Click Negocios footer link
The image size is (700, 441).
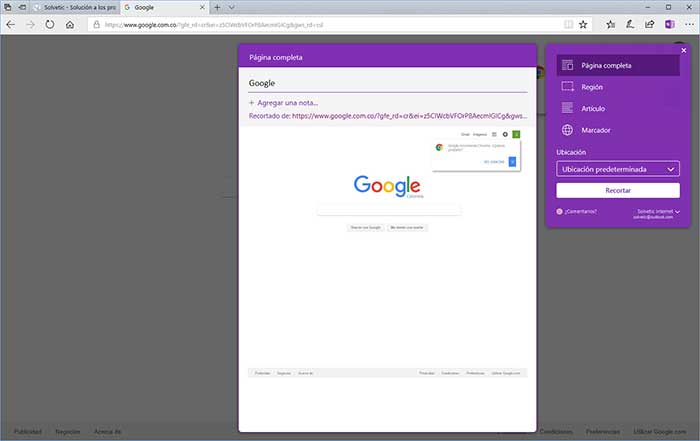(x=67, y=432)
